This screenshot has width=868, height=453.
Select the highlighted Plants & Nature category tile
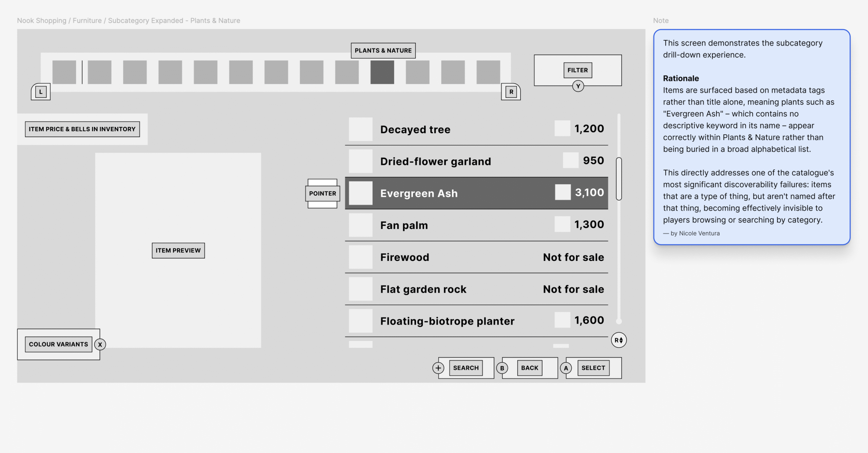[x=382, y=72]
